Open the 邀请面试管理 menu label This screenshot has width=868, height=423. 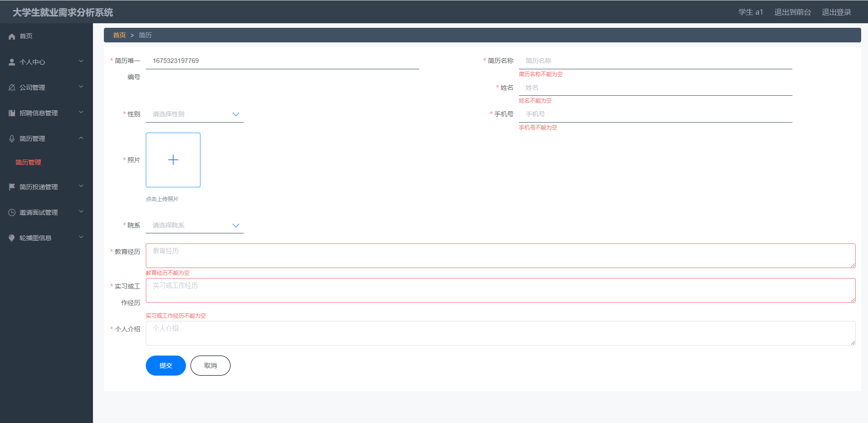click(x=39, y=212)
